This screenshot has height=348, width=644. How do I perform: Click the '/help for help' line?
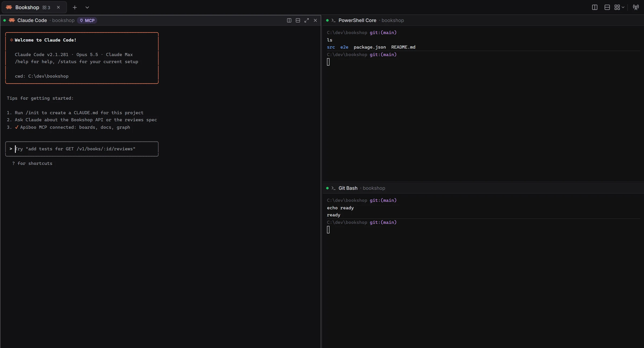click(x=76, y=62)
